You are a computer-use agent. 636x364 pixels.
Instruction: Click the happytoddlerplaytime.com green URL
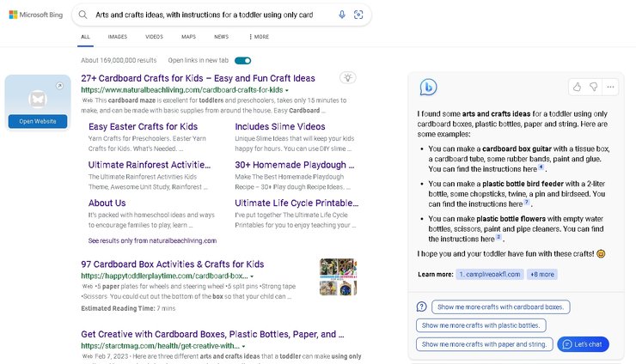[164, 276]
